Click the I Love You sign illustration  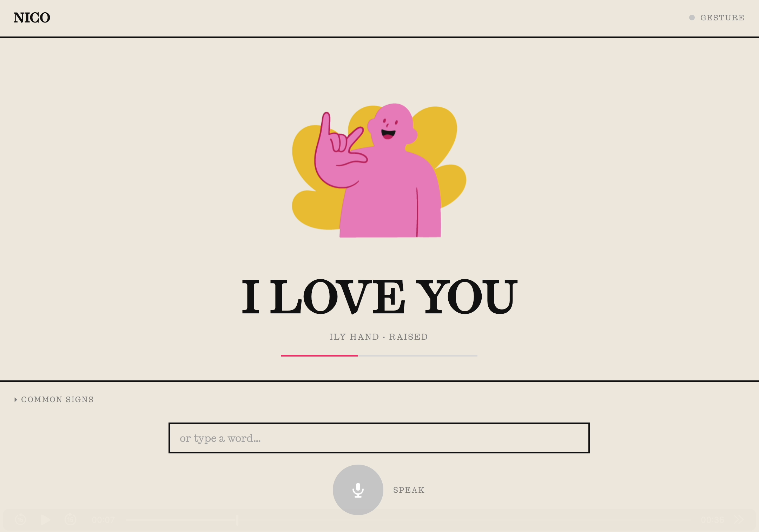point(379,170)
